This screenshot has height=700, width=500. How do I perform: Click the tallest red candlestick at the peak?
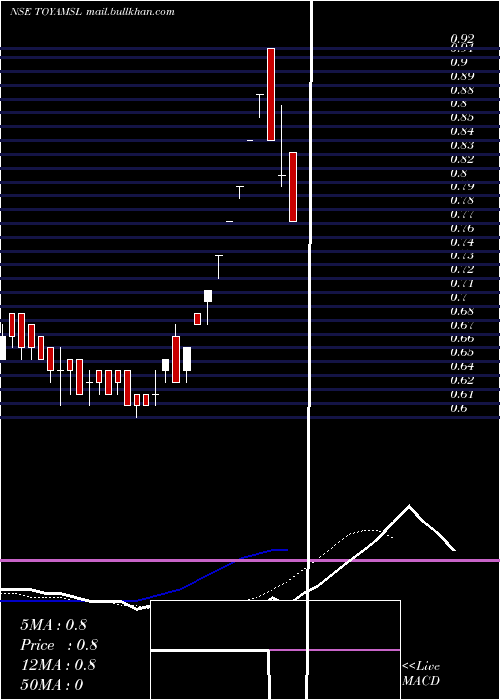pyautogui.click(x=271, y=94)
